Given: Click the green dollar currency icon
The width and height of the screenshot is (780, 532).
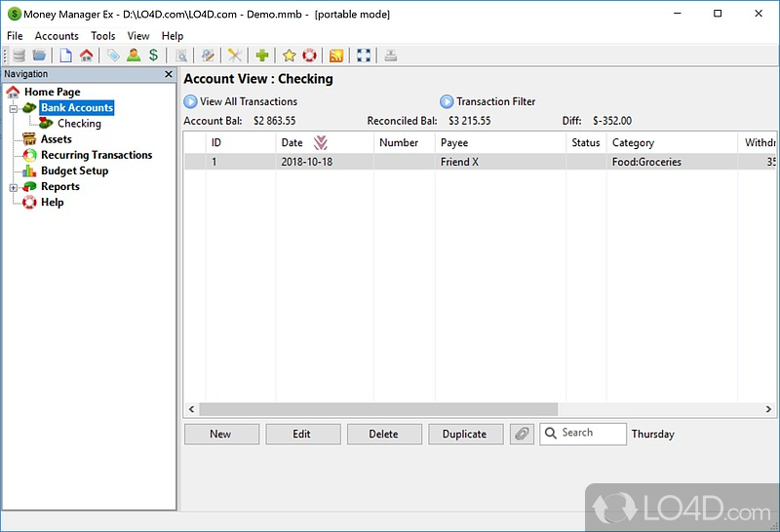Looking at the screenshot, I should 153,56.
